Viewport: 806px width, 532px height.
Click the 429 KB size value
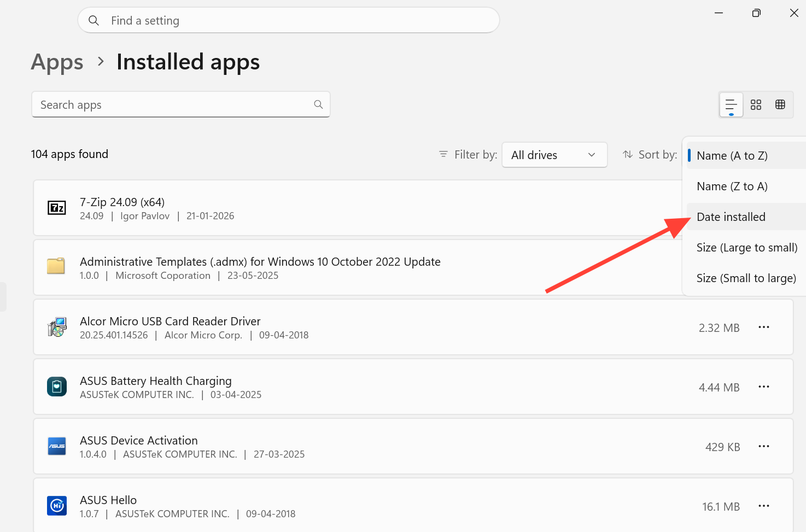coord(722,447)
